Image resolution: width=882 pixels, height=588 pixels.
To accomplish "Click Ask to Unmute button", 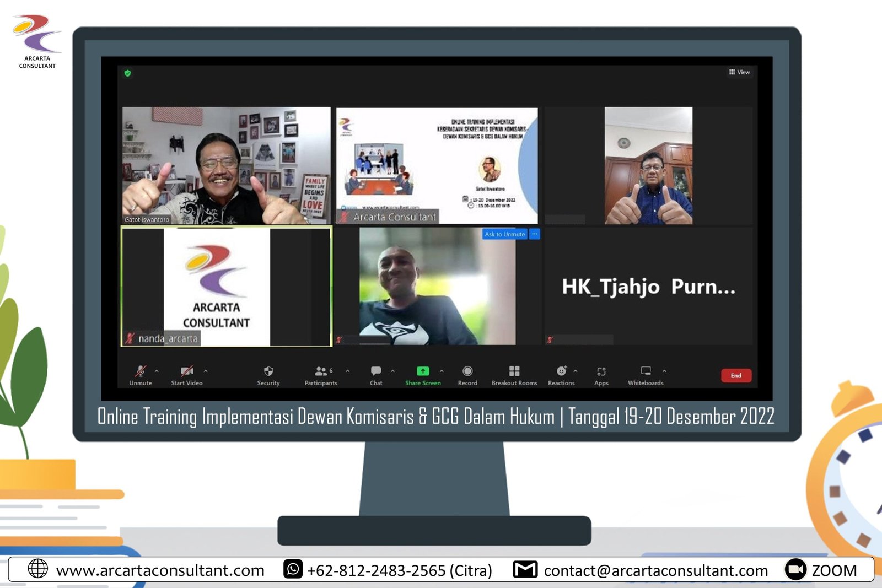I will click(x=504, y=234).
